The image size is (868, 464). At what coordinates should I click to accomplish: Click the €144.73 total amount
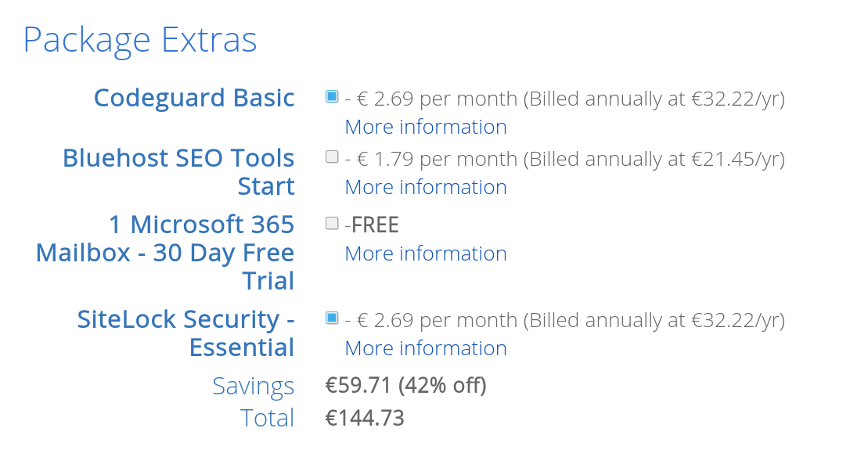(x=365, y=418)
